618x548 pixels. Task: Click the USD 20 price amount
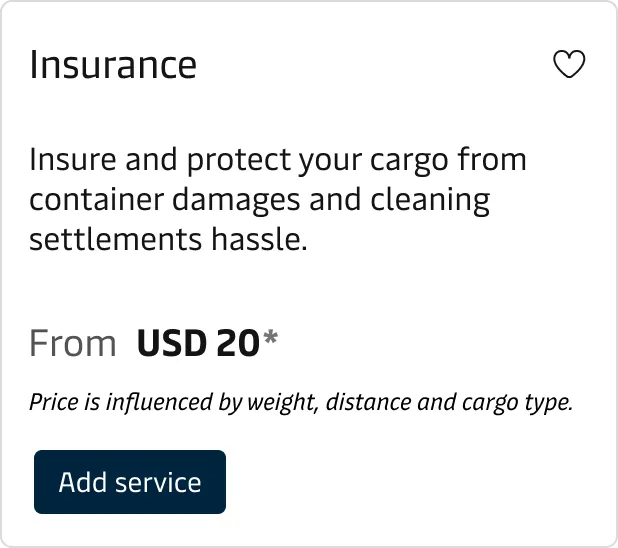(x=198, y=343)
